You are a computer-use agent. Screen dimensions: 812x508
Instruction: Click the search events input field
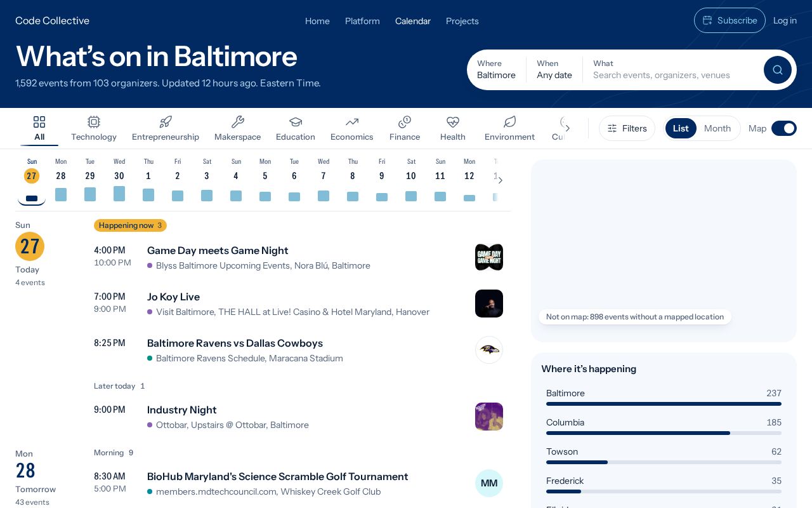(x=675, y=75)
